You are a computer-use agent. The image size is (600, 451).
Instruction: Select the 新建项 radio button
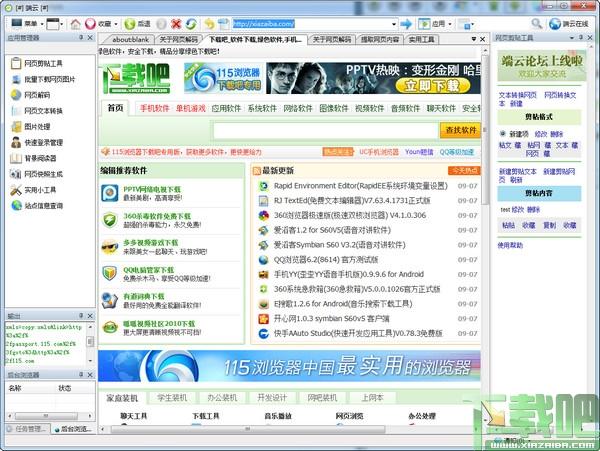[502, 134]
